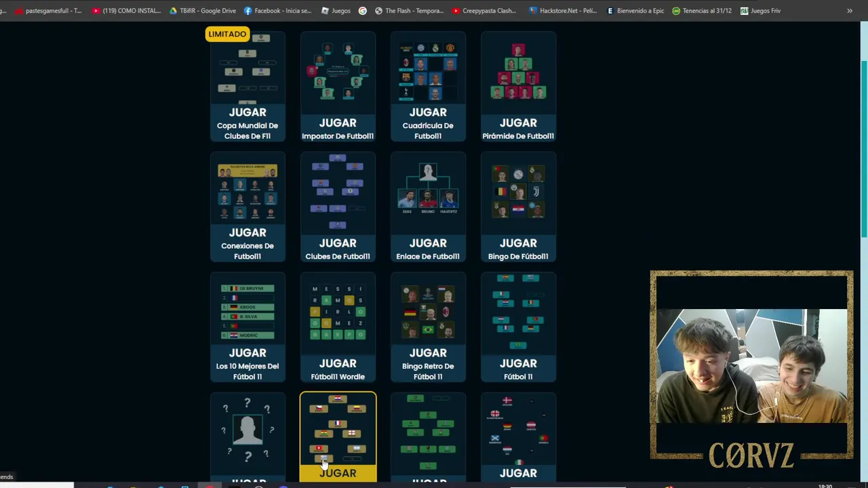Open the Hackstore.Net bookmark

[x=563, y=11]
